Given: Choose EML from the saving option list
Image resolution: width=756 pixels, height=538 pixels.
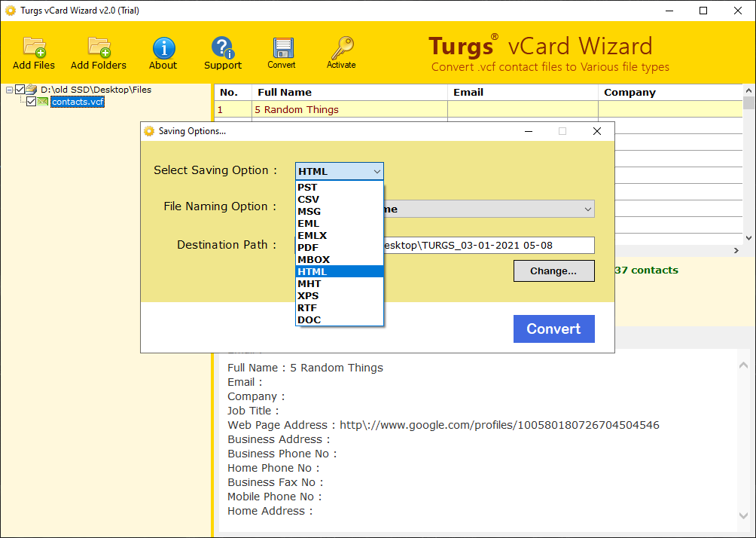Looking at the screenshot, I should (340, 223).
